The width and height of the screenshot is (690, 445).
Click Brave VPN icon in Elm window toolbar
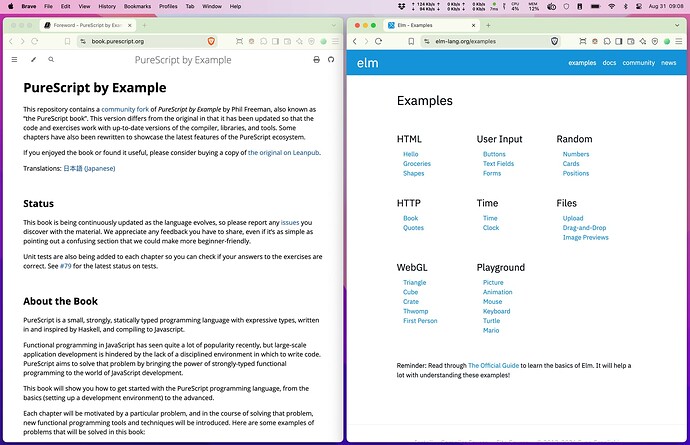[x=655, y=41]
